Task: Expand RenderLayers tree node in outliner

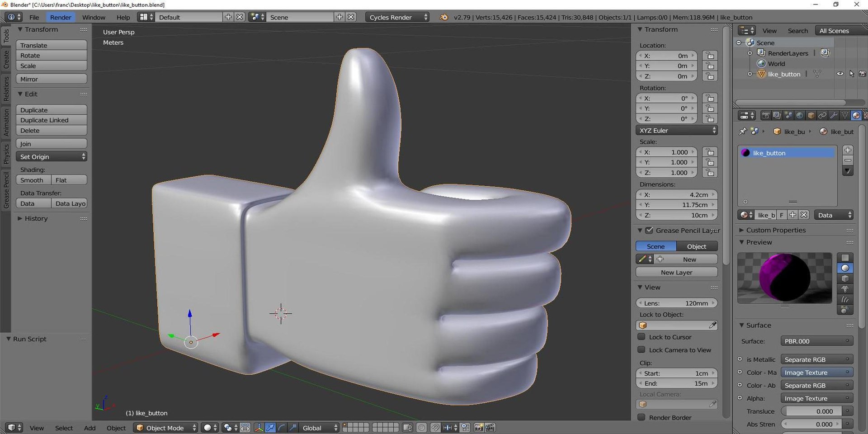Action: (x=750, y=53)
